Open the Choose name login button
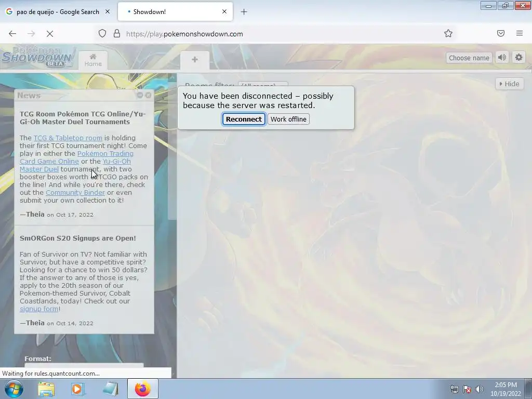 (469, 58)
